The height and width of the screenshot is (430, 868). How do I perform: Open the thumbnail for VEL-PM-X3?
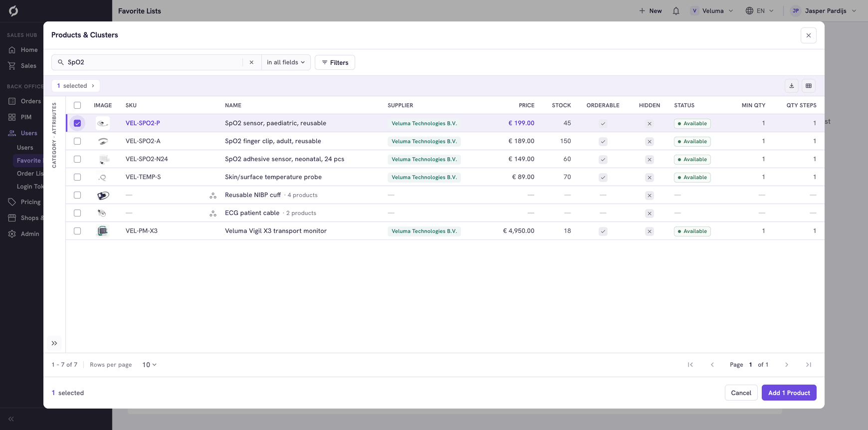coord(103,231)
